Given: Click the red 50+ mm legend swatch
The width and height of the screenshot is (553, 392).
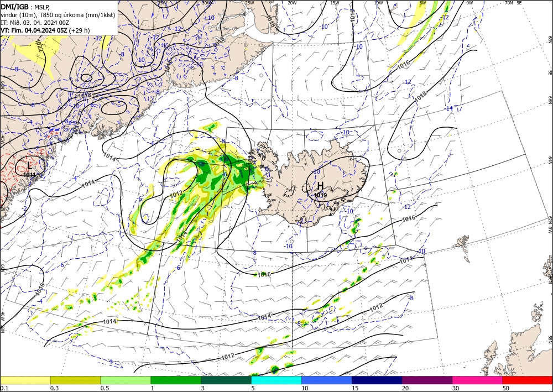Looking at the screenshot, I should point(528,380).
